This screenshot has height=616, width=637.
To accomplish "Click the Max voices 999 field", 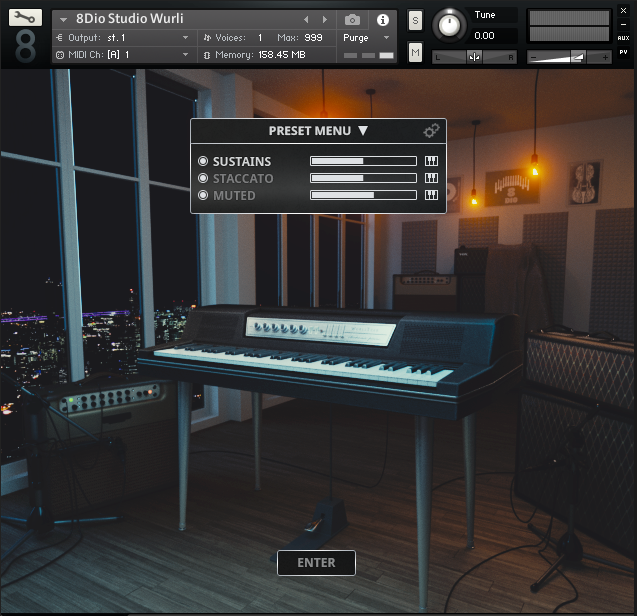I will point(313,38).
